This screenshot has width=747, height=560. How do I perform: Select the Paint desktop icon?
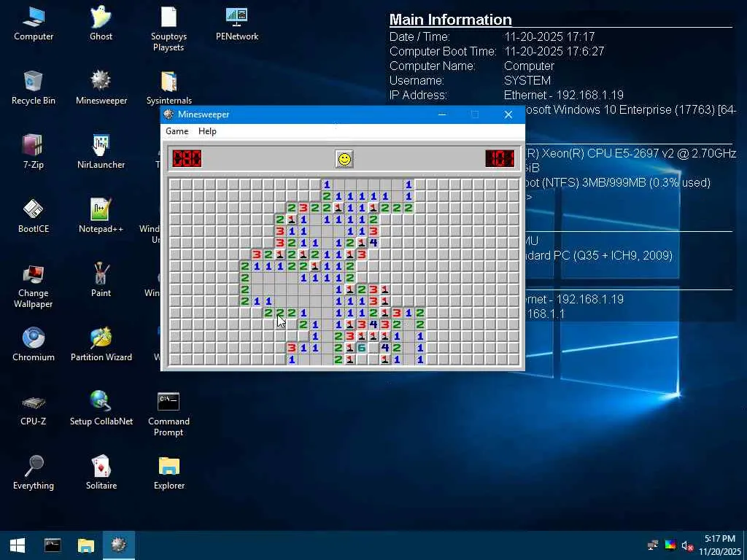(x=101, y=281)
